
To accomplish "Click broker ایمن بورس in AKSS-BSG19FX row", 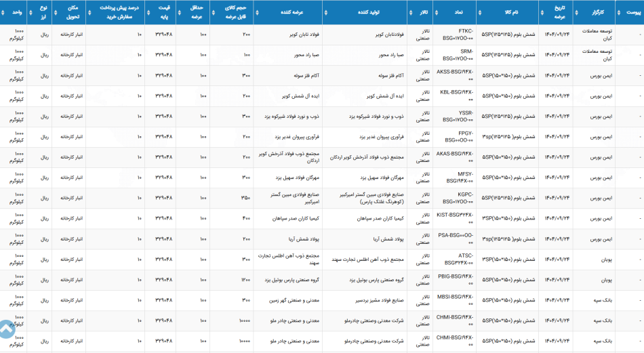I will pos(601,75).
